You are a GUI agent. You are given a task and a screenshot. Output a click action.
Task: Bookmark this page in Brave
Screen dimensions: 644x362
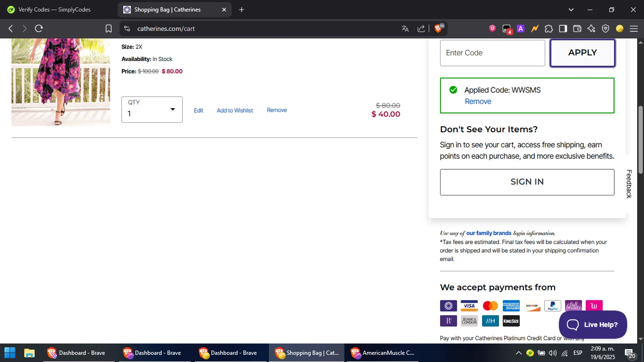[109, 28]
